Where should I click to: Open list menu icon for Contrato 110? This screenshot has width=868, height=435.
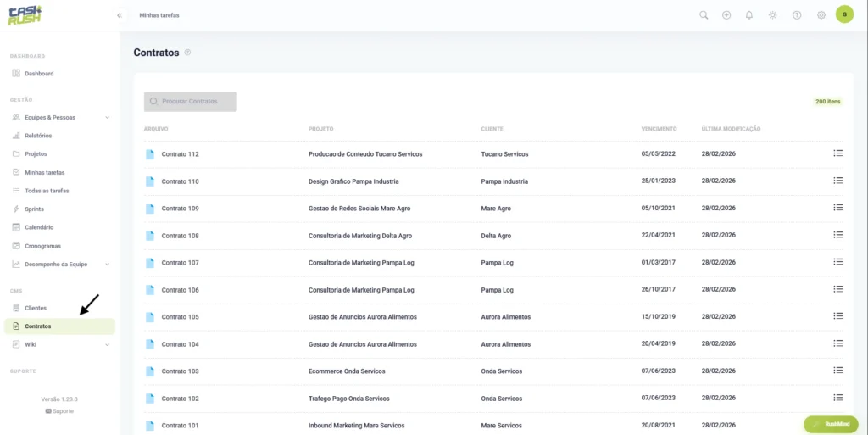coord(838,181)
